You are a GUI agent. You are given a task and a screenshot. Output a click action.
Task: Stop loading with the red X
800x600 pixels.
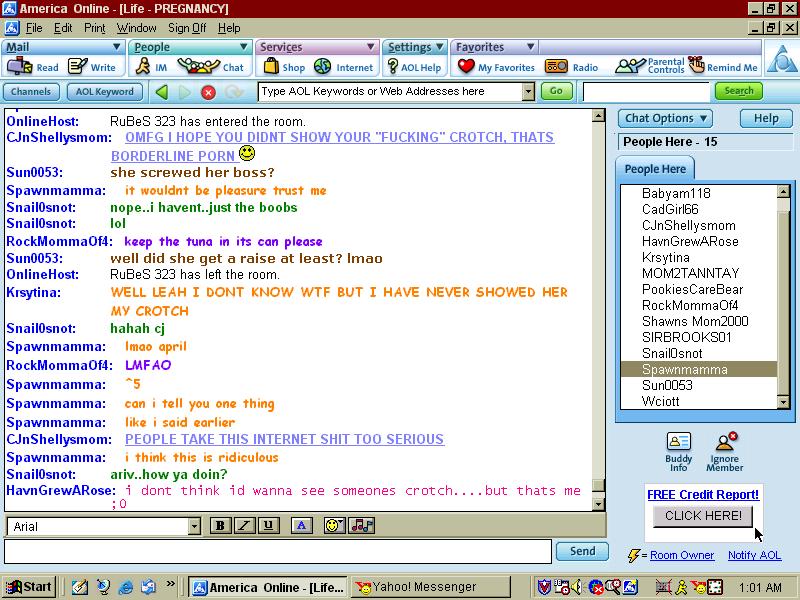point(208,92)
